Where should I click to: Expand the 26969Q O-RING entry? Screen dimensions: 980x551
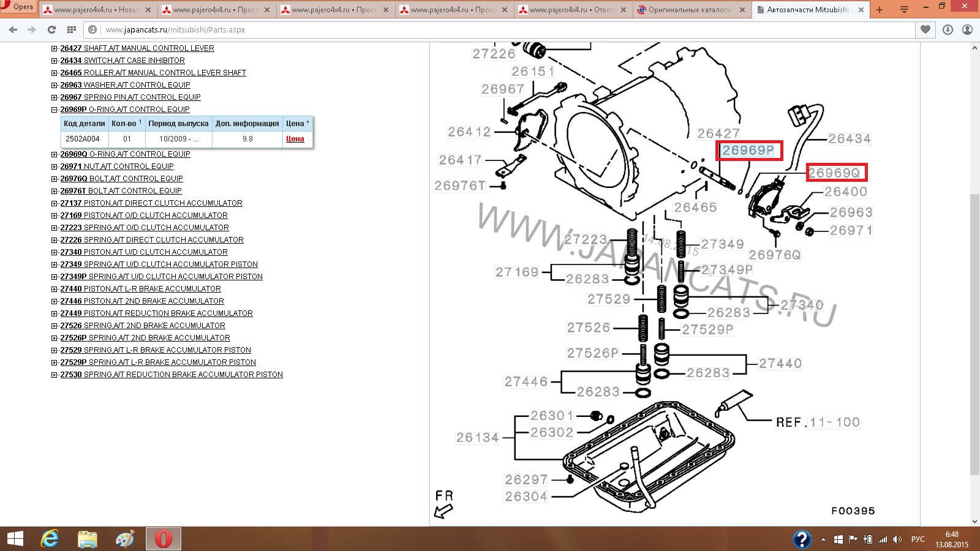55,154
